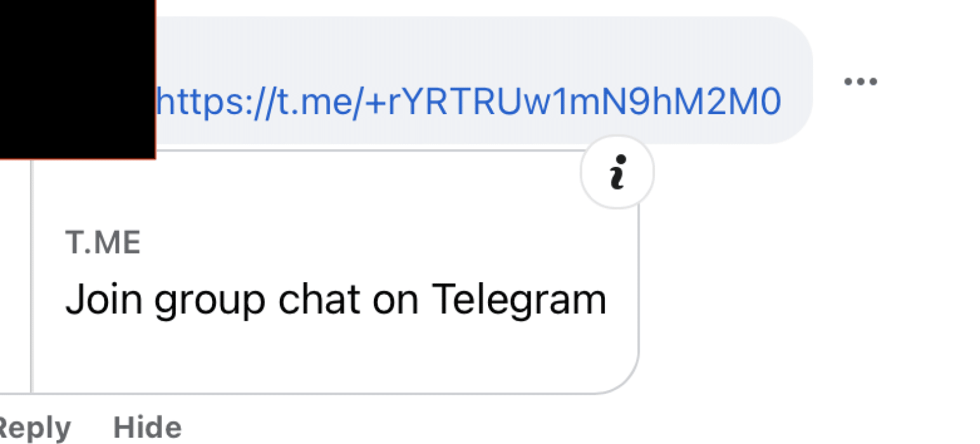Select the redacted black profile block
The width and height of the screenshot is (980, 444).
point(77,79)
